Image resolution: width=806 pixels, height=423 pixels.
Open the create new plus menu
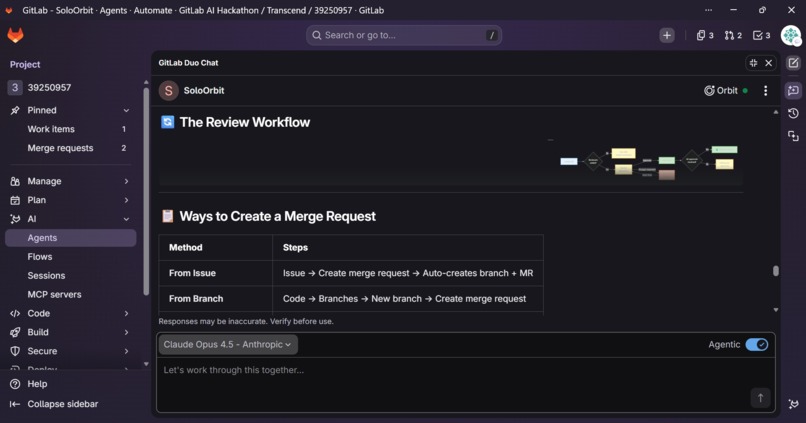point(667,35)
